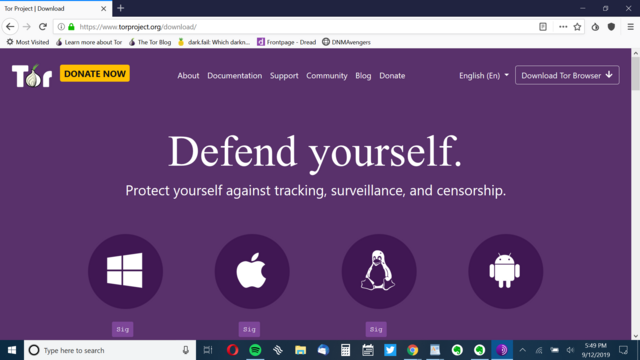This screenshot has height=360, width=640.
Task: View site information icon in address bar
Action: coord(61,27)
